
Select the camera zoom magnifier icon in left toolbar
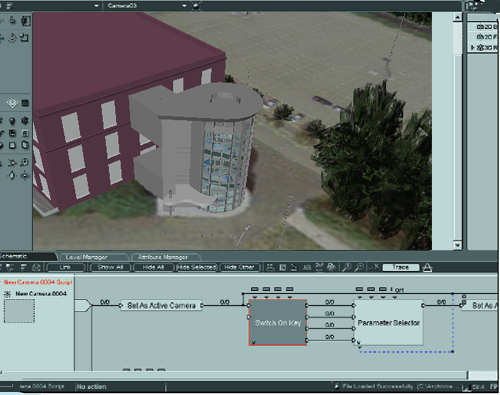(25, 162)
